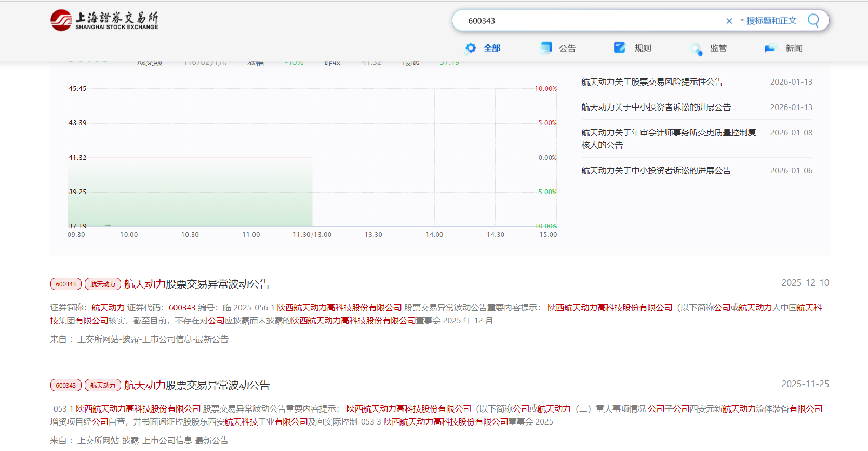Click the date 2026-01-08
Image resolution: width=868 pixels, height=451 pixels.
coord(791,133)
